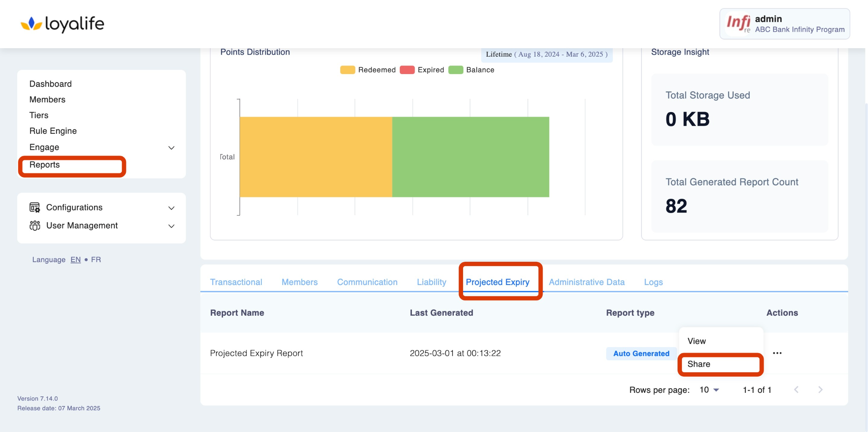Click the Lifetime date range selector
Screen dimensions: 868x432
click(x=546, y=54)
